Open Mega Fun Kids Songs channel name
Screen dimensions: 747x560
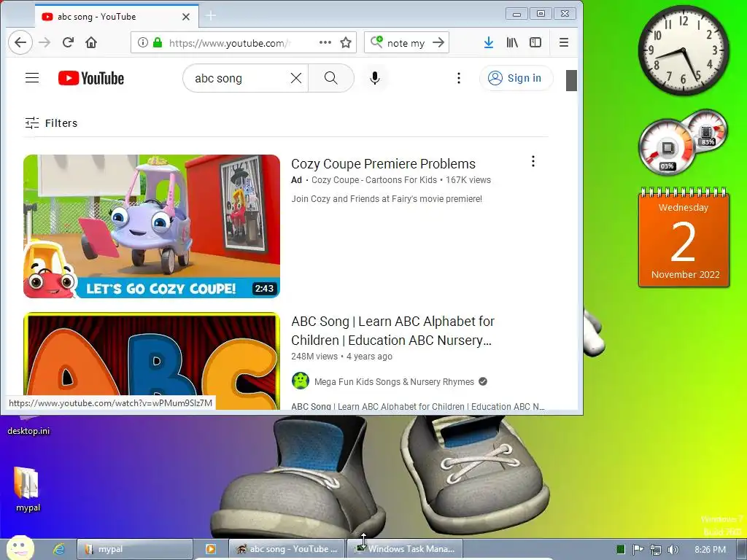394,382
